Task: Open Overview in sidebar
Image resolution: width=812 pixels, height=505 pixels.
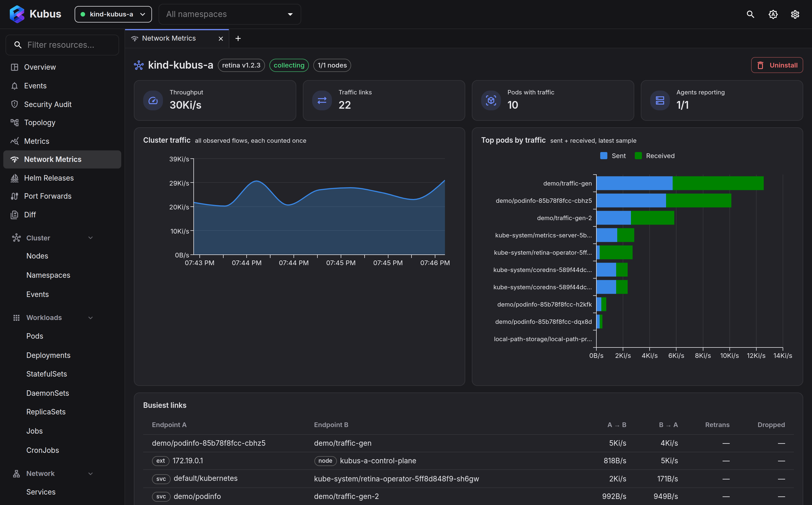Action: pyautogui.click(x=62, y=67)
